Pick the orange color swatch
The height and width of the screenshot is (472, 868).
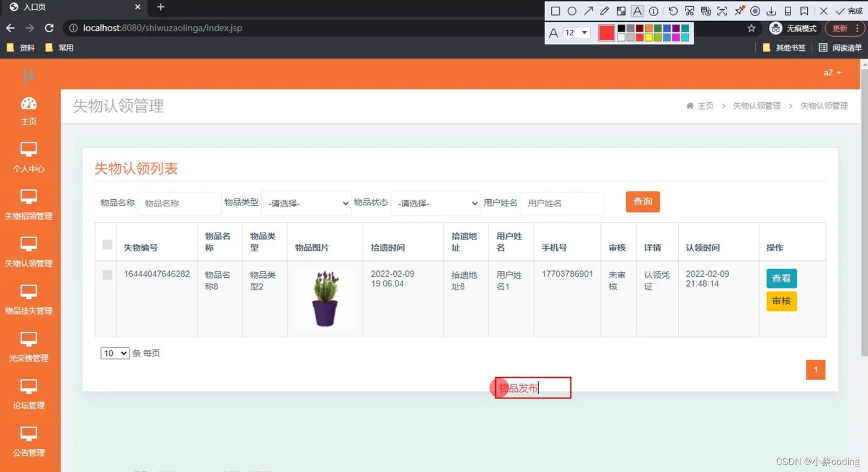649,29
